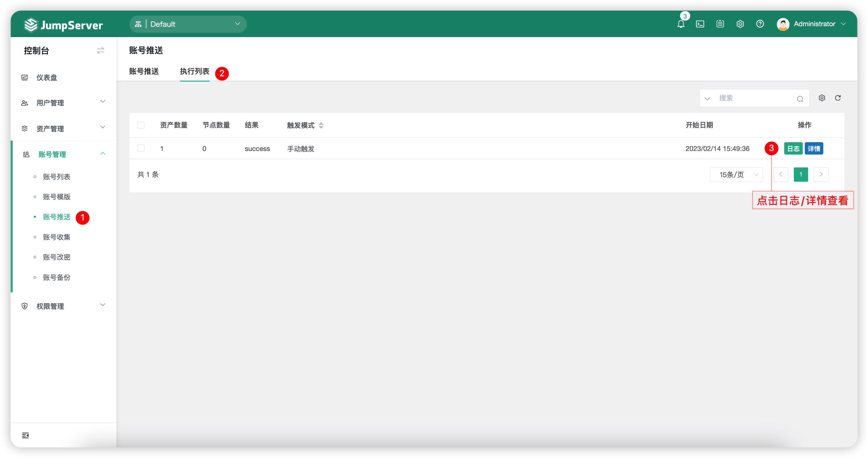Click the 详情 button

pyautogui.click(x=814, y=148)
